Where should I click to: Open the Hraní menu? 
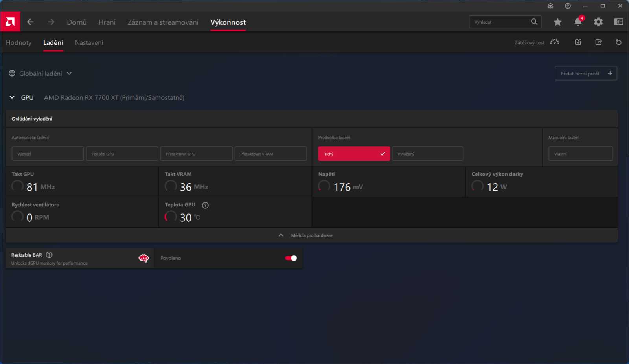click(107, 22)
